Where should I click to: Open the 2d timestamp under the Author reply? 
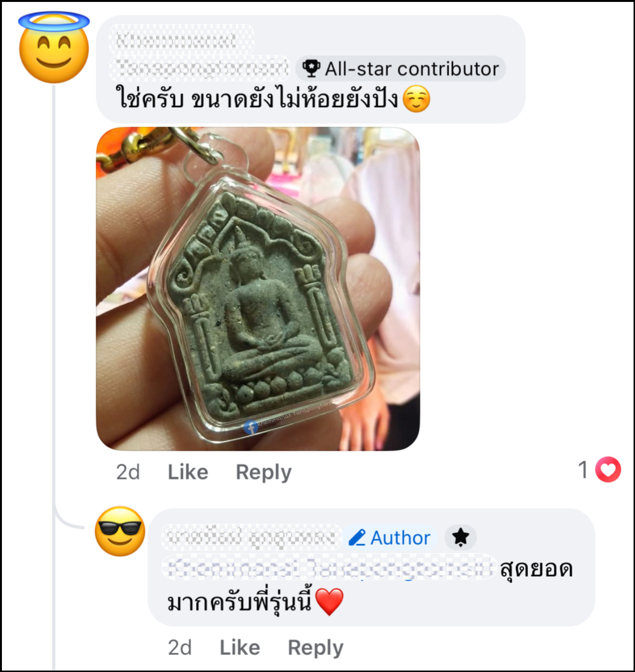click(180, 647)
